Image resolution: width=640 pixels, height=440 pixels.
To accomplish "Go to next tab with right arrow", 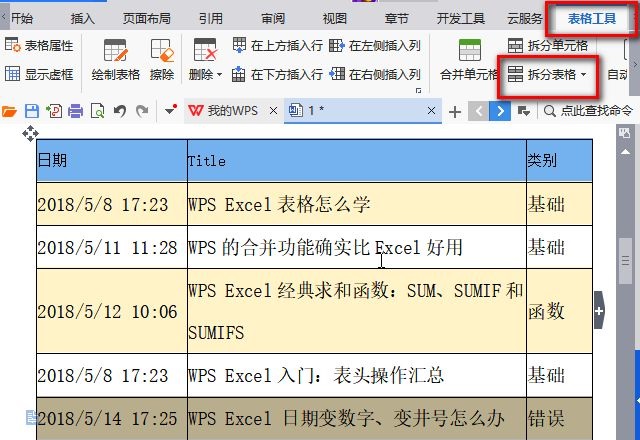I will click(x=500, y=111).
